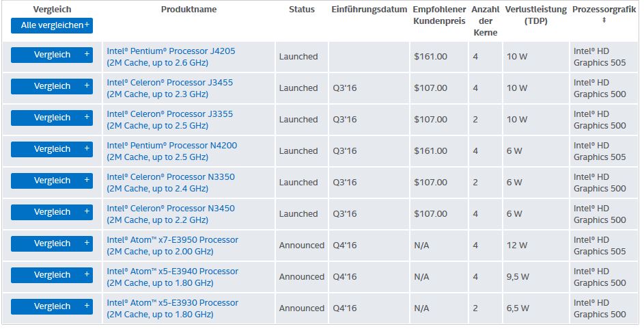The height and width of the screenshot is (331, 644).
Task: Add Celeron J3455 to comparison
Action: pos(52,86)
